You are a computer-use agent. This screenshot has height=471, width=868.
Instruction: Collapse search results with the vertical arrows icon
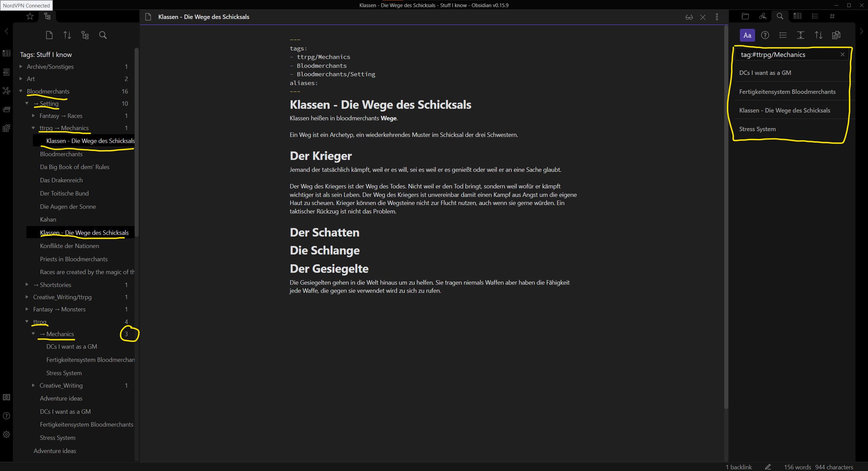click(800, 35)
